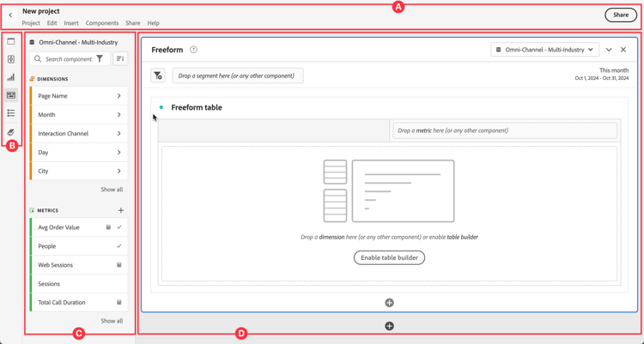
Task: Show all metrics
Action: (112, 321)
